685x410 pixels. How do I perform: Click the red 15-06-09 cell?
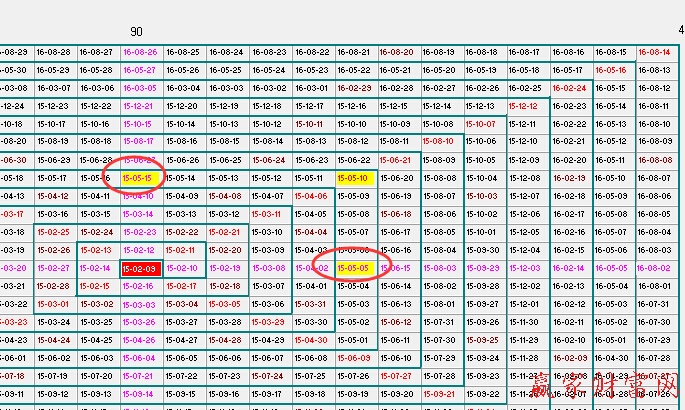pos(354,358)
